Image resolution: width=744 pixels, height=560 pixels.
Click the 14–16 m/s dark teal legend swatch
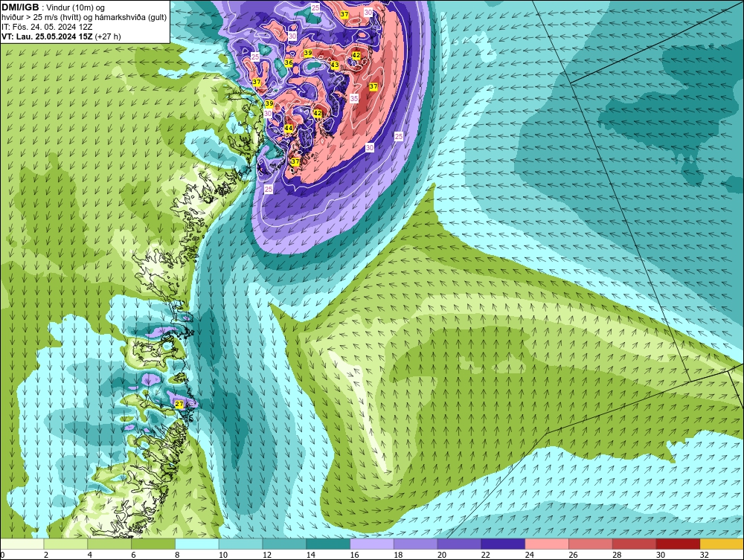pos(328,544)
